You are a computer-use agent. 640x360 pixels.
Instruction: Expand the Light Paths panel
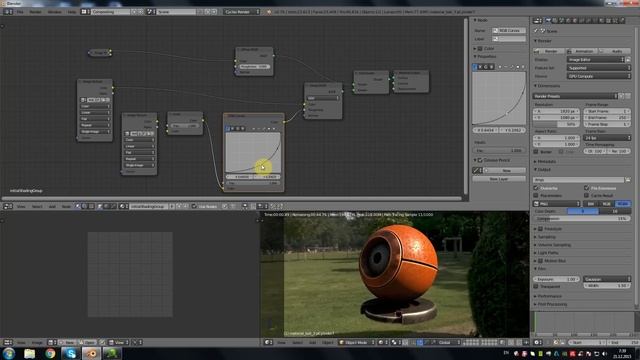click(x=548, y=253)
